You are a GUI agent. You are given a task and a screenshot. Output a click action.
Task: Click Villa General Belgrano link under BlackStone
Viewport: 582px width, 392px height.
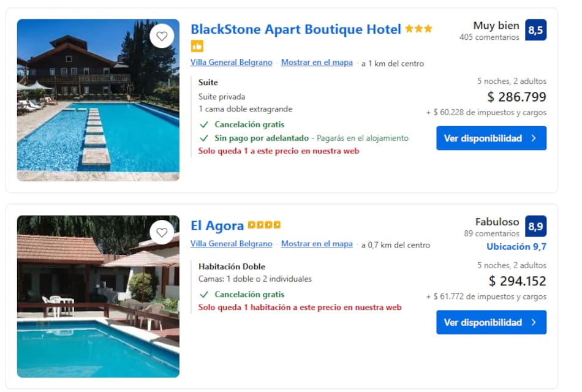231,62
